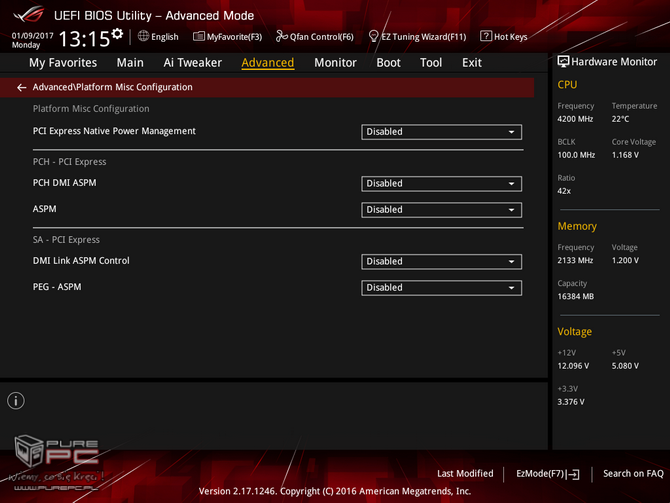
Task: Show the Hot Keys list
Action: tap(510, 37)
